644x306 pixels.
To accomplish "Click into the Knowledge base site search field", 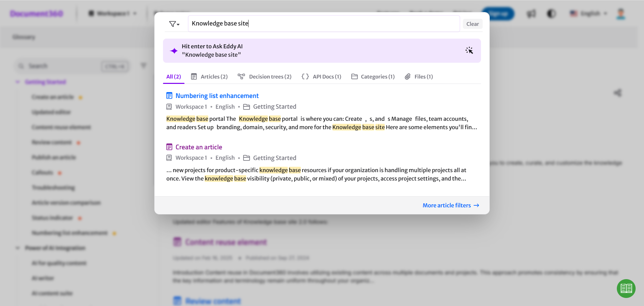I will [x=324, y=23].
